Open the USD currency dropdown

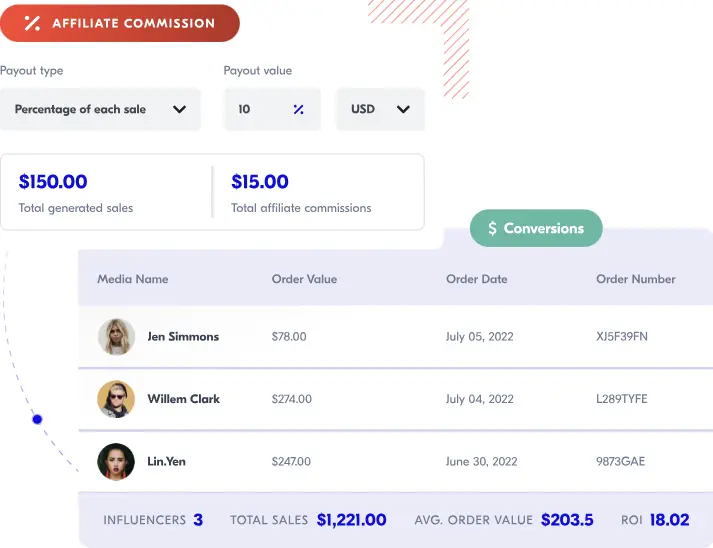coord(381,110)
